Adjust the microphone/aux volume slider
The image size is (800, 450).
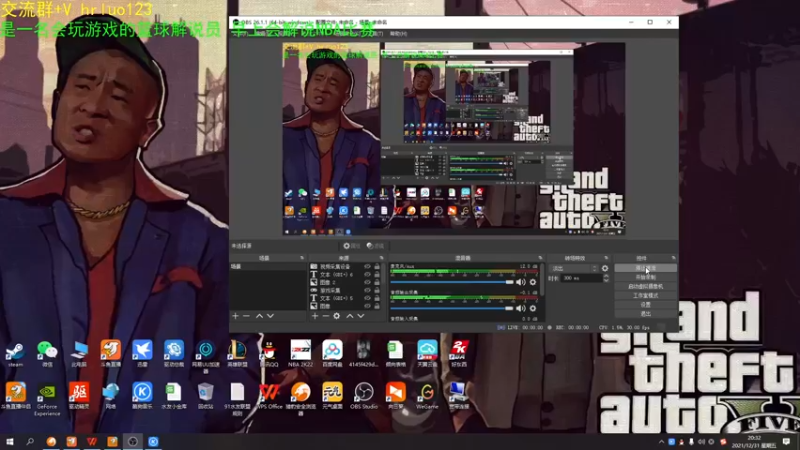tap(452, 282)
